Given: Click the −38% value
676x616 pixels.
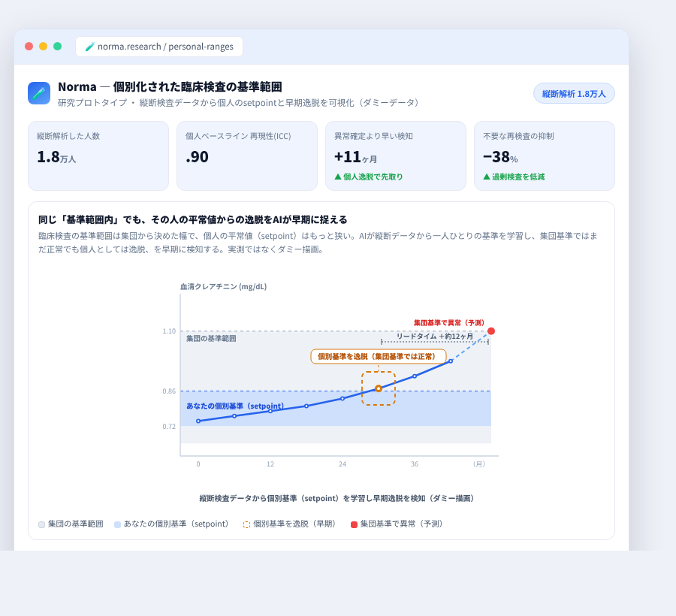Looking at the screenshot, I should point(500,157).
